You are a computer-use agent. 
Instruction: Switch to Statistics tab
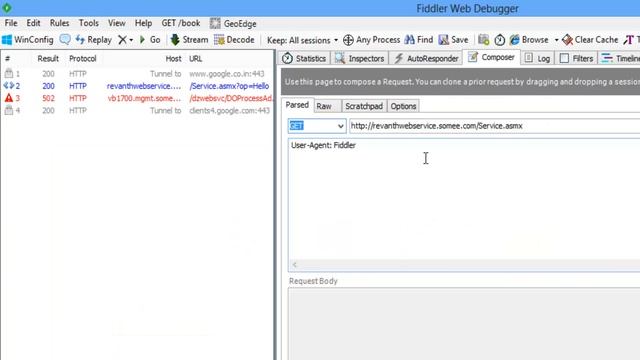click(304, 58)
